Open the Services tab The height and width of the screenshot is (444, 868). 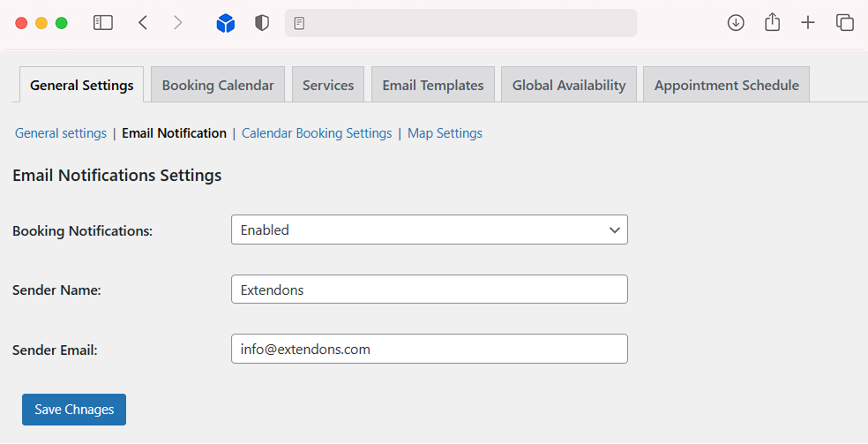(328, 86)
